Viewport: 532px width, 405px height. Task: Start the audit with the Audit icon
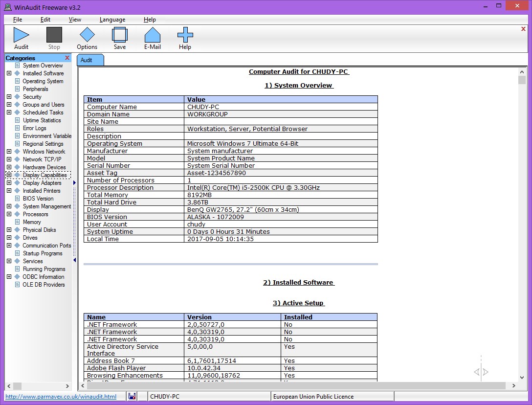21,35
